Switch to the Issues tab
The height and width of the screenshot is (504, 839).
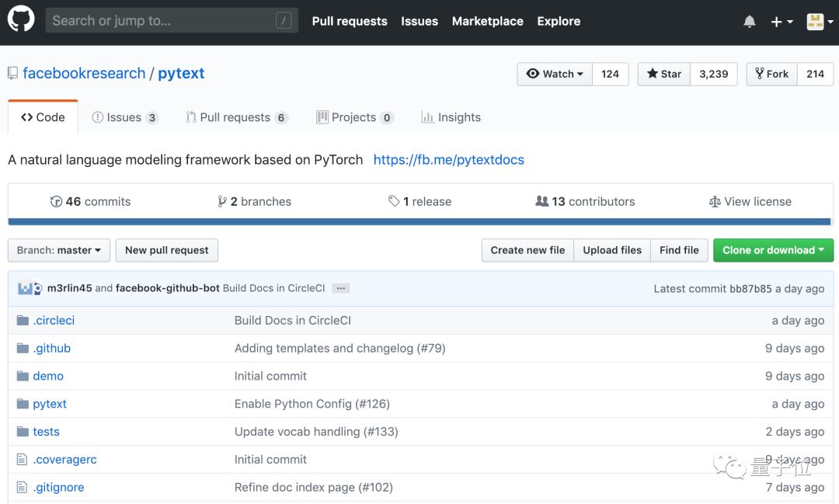124,117
